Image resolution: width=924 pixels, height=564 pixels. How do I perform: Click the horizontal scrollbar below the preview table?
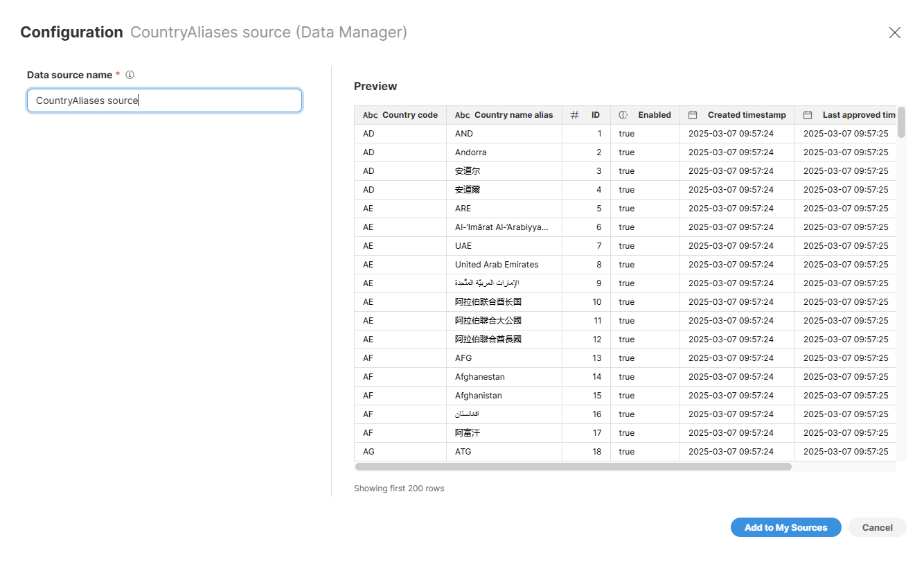pyautogui.click(x=571, y=466)
